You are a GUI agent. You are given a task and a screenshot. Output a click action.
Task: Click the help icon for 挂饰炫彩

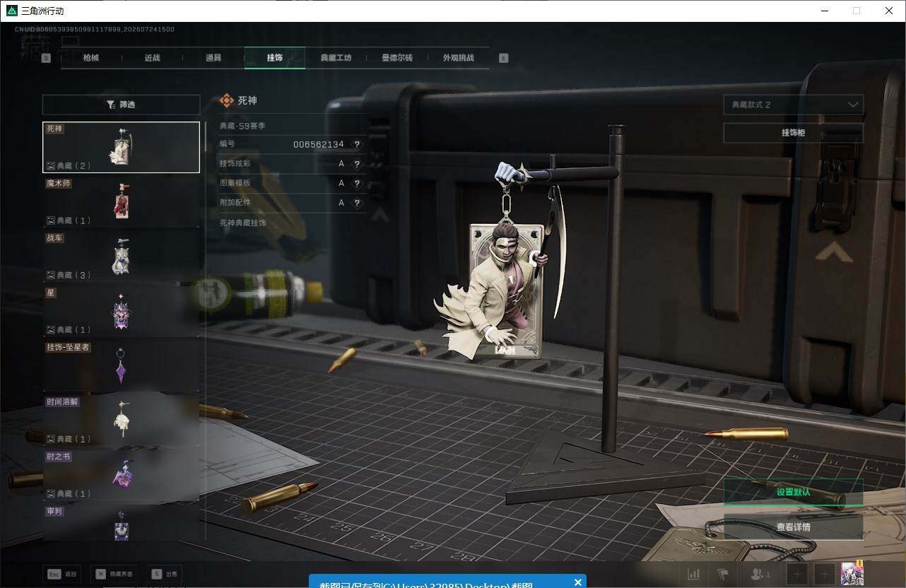(357, 163)
